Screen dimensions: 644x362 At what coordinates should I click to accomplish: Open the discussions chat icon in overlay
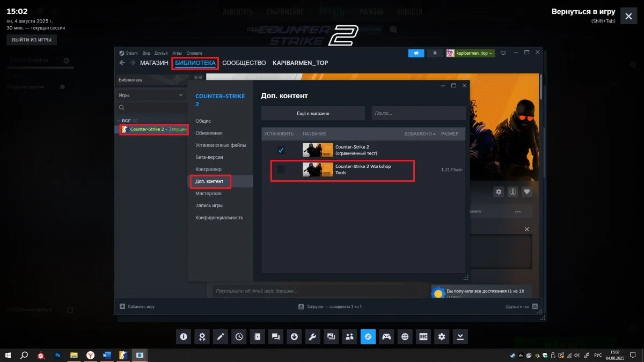tap(276, 337)
